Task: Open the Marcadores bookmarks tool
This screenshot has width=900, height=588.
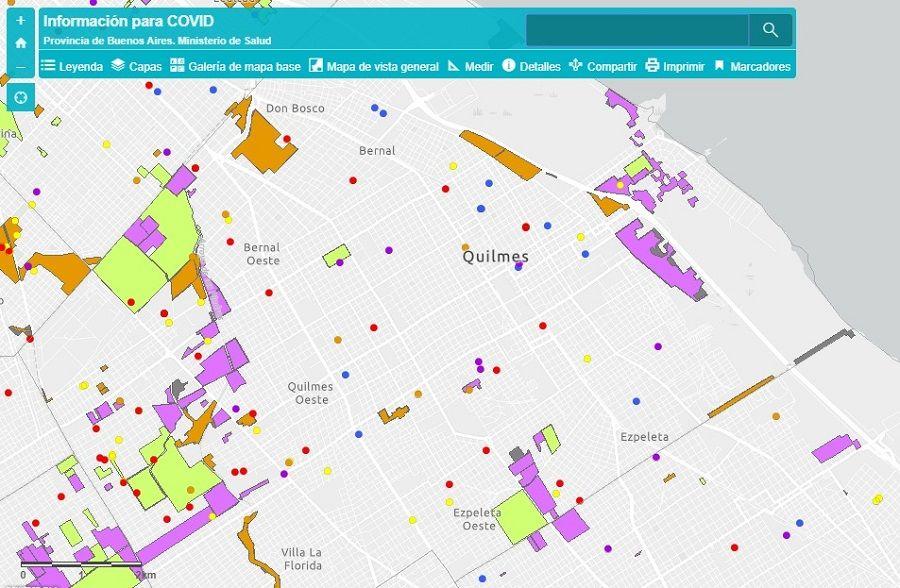Action: click(x=757, y=66)
